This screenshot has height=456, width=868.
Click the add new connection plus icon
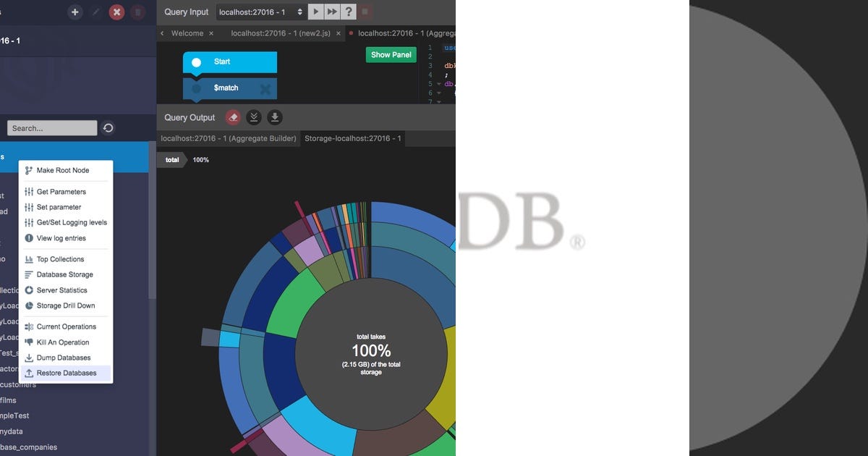point(75,12)
